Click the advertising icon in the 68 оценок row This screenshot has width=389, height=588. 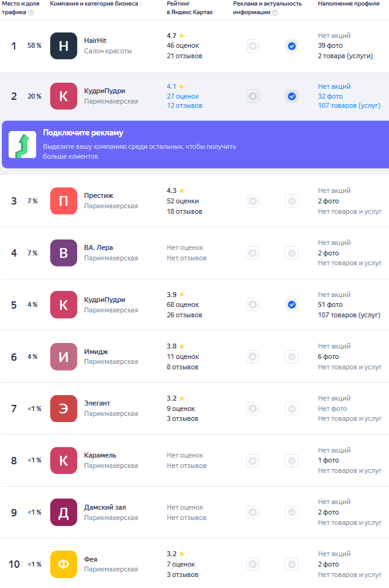pos(253,304)
